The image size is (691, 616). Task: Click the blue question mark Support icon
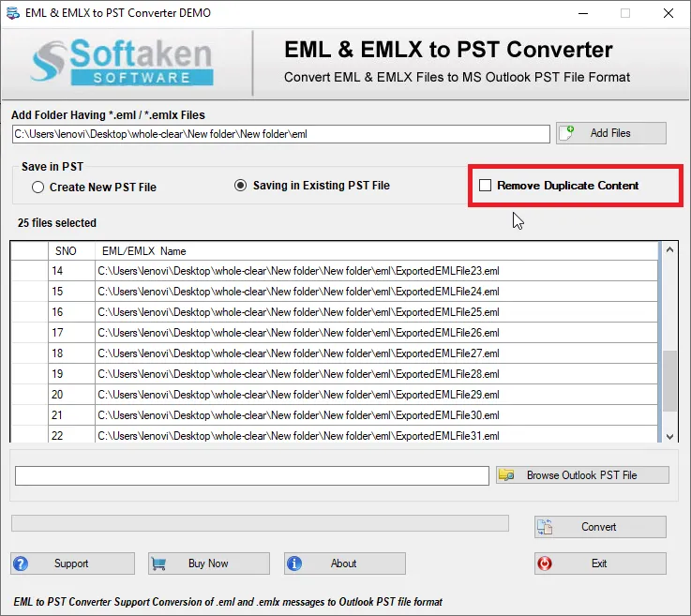(x=21, y=563)
